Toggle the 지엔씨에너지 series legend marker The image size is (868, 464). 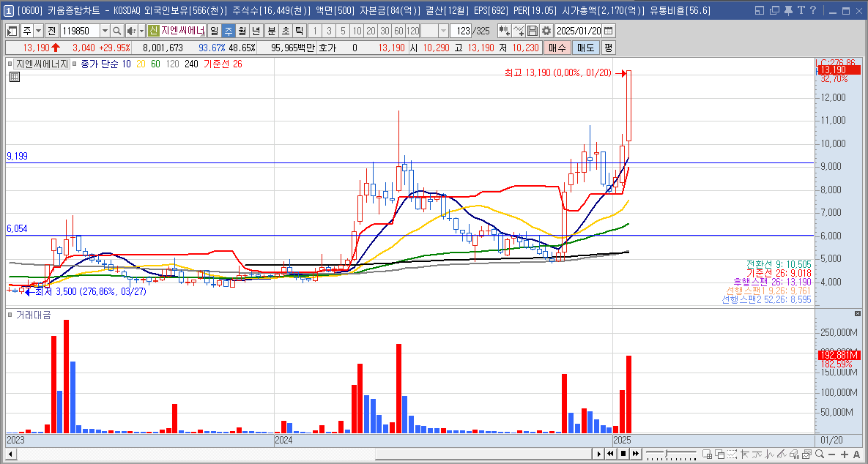click(11, 64)
